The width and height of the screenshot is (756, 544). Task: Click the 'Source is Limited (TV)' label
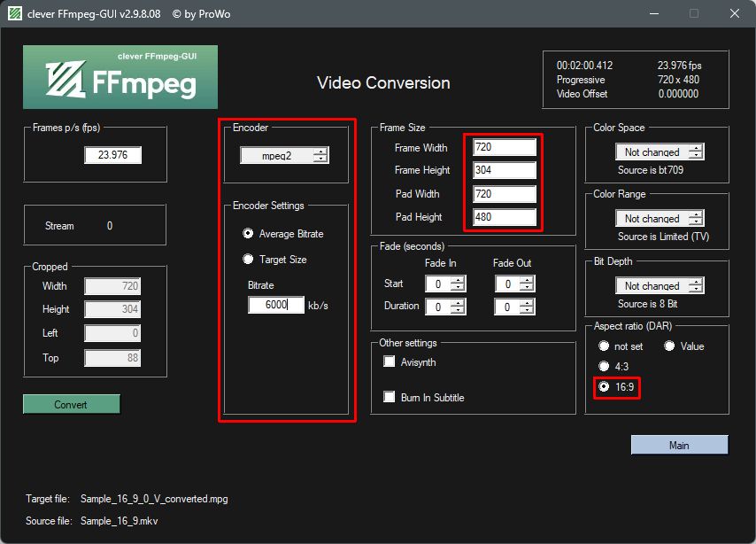[x=663, y=237]
